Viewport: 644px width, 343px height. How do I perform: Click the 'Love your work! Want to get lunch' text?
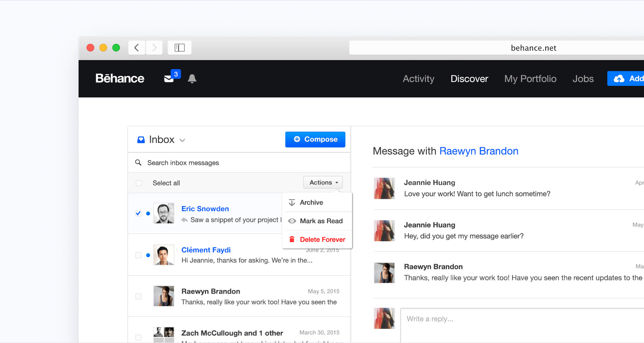coord(477,194)
